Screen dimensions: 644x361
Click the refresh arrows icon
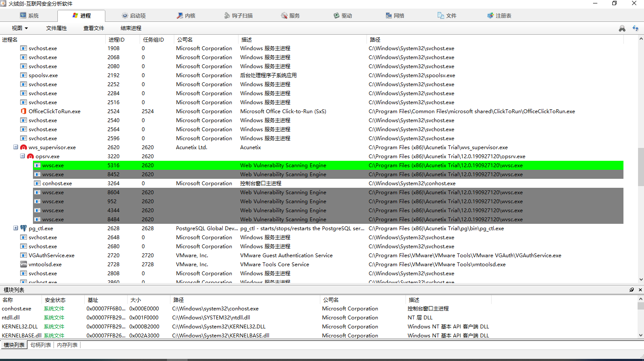[x=635, y=28]
